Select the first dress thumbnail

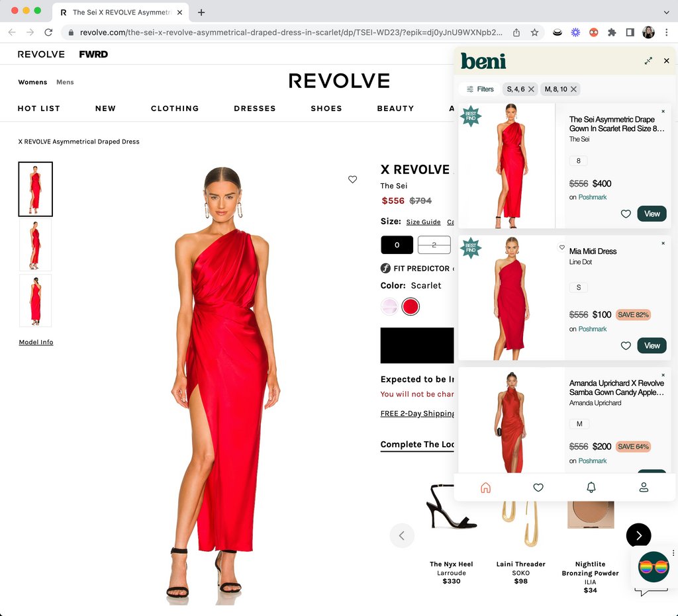click(x=36, y=189)
